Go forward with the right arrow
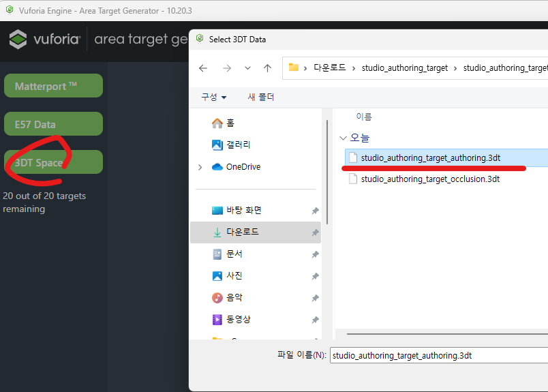Screen dimensions: 548x392 227,68
